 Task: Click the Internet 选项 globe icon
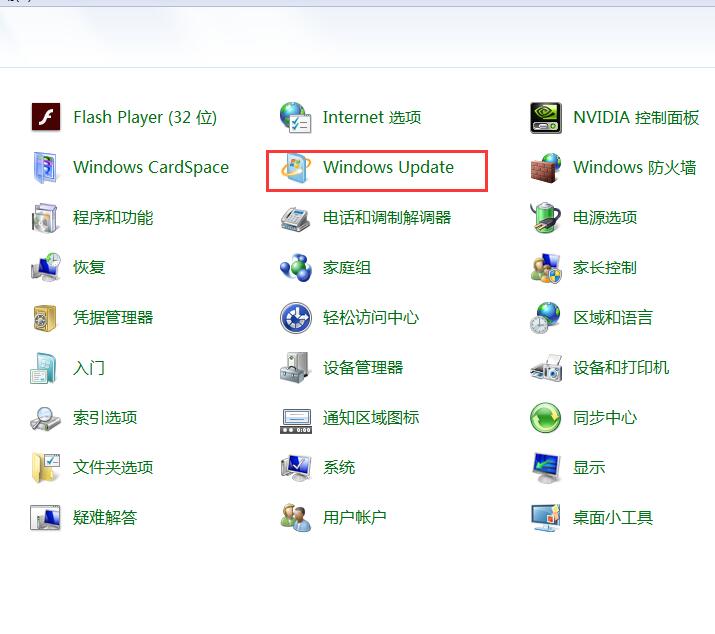(295, 117)
